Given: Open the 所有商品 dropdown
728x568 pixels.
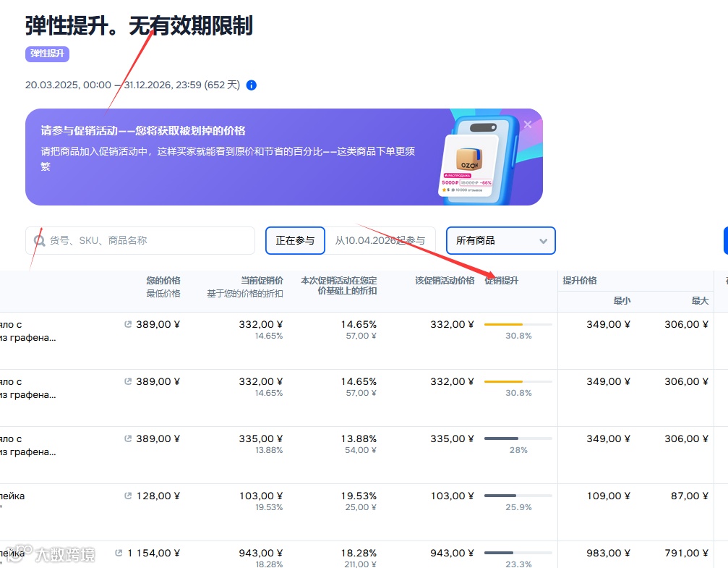Looking at the screenshot, I should pos(500,240).
